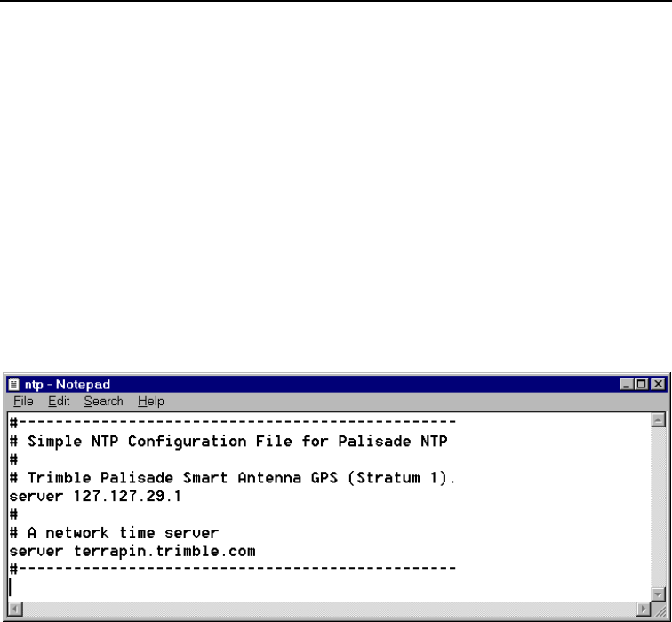The height and width of the screenshot is (622, 672).
Task: Open the Help menu
Action: click(151, 402)
